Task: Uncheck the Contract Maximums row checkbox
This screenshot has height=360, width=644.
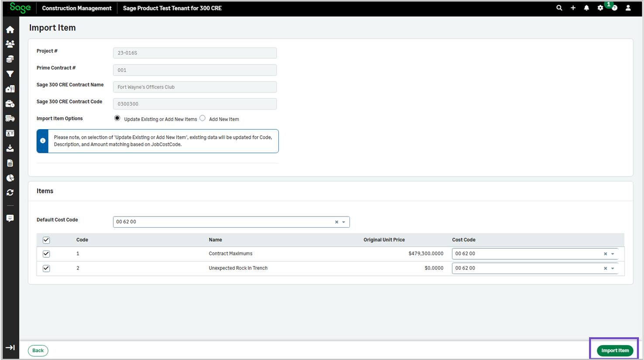Action: click(x=46, y=254)
